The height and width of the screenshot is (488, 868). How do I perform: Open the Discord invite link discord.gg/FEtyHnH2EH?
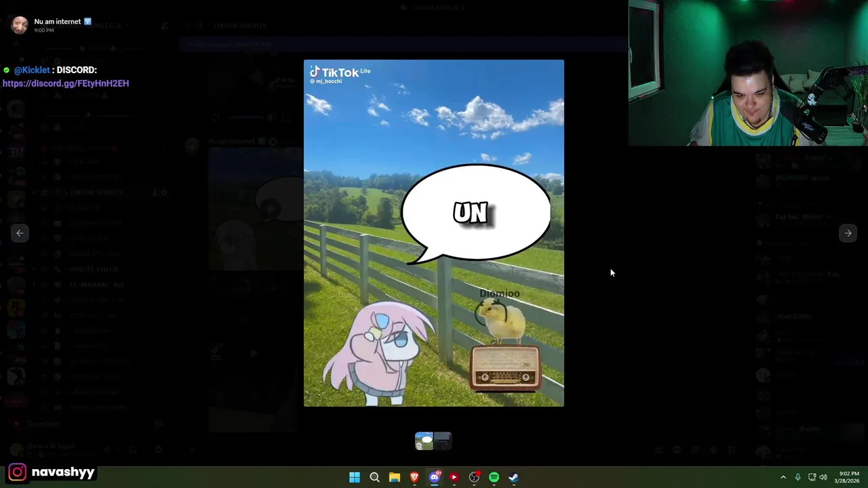(66, 83)
